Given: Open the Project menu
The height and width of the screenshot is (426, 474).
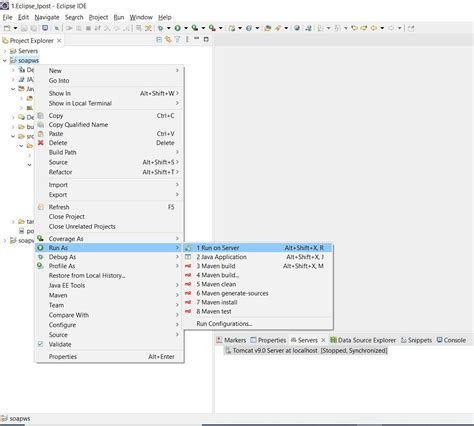Looking at the screenshot, I should 98,17.
